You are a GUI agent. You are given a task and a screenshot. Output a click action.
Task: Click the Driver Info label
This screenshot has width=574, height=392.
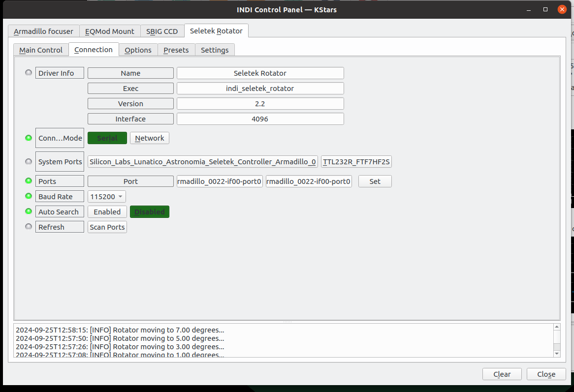click(60, 73)
